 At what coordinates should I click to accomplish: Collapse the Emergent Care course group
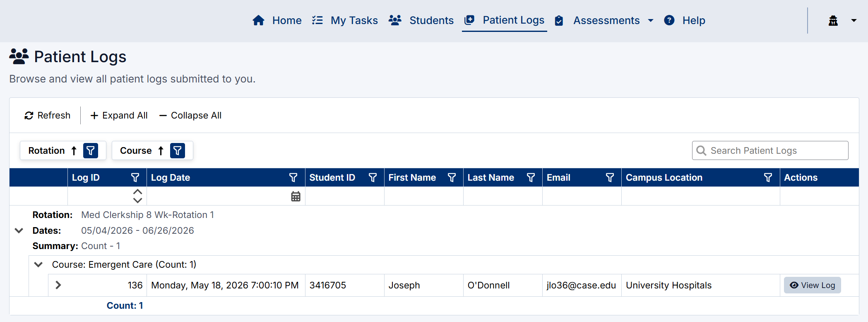(x=38, y=264)
